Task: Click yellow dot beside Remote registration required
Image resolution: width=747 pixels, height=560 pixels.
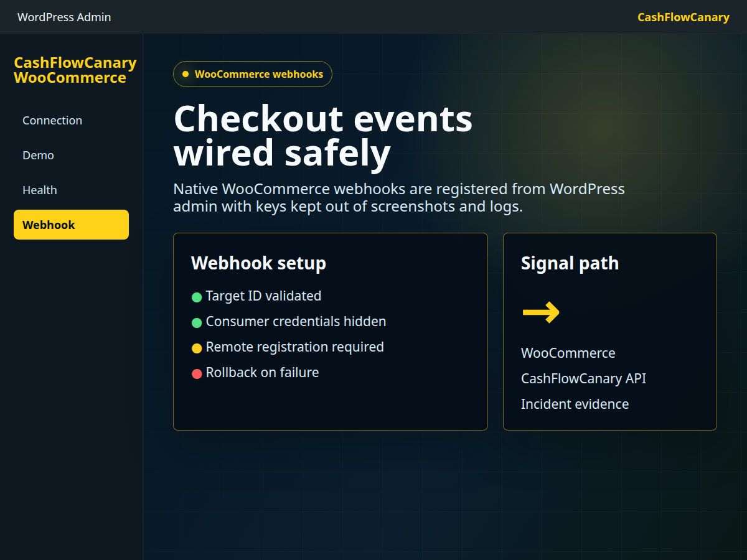Action: click(x=197, y=348)
